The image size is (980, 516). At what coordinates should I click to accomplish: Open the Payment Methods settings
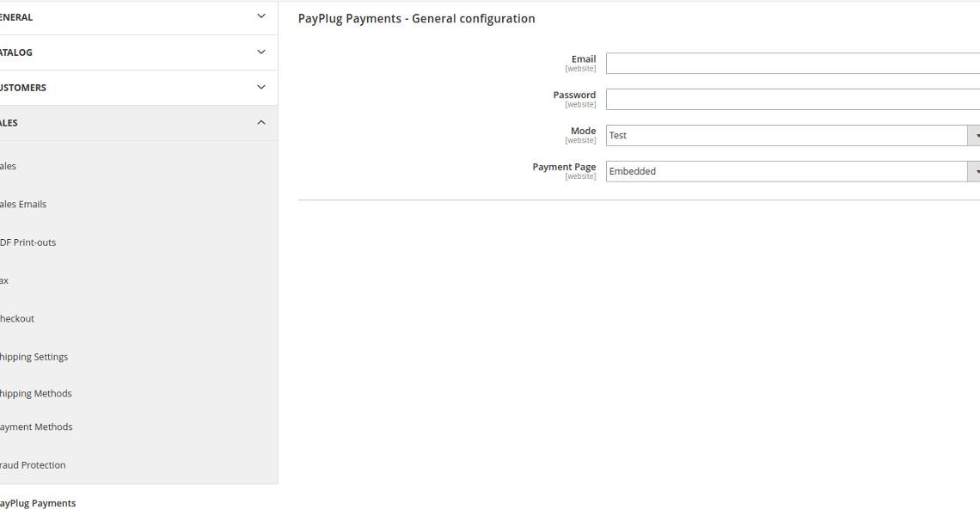36,427
